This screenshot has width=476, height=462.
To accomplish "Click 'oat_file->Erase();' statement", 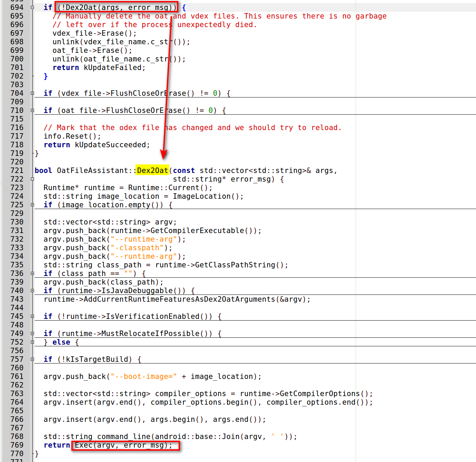I will click(92, 50).
